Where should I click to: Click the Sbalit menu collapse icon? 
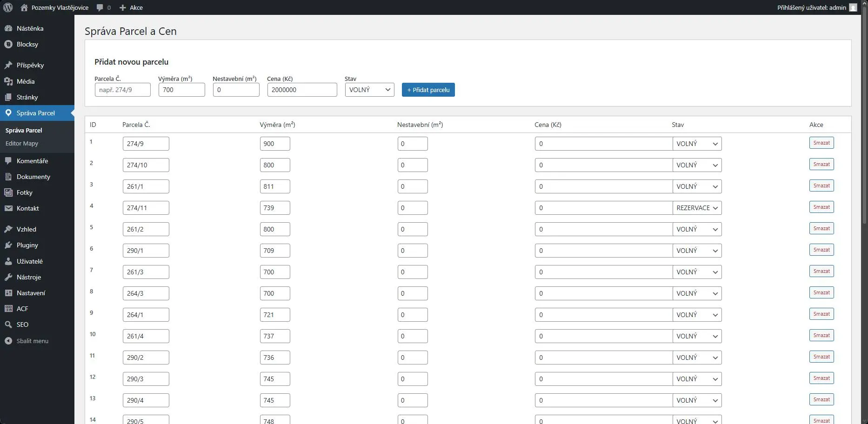(8, 341)
